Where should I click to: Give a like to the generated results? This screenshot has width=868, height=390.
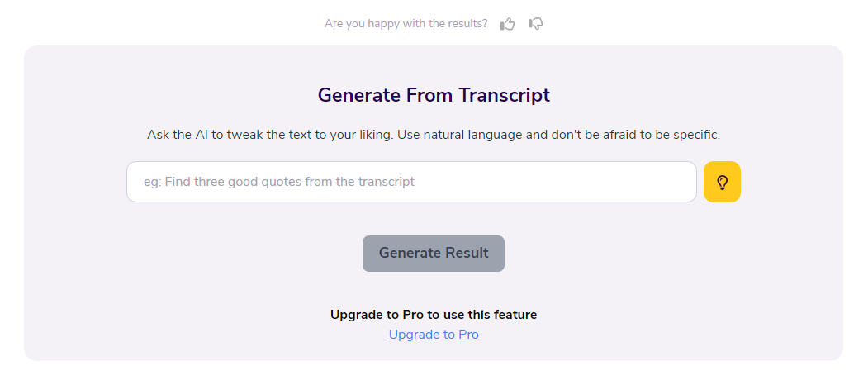508,24
